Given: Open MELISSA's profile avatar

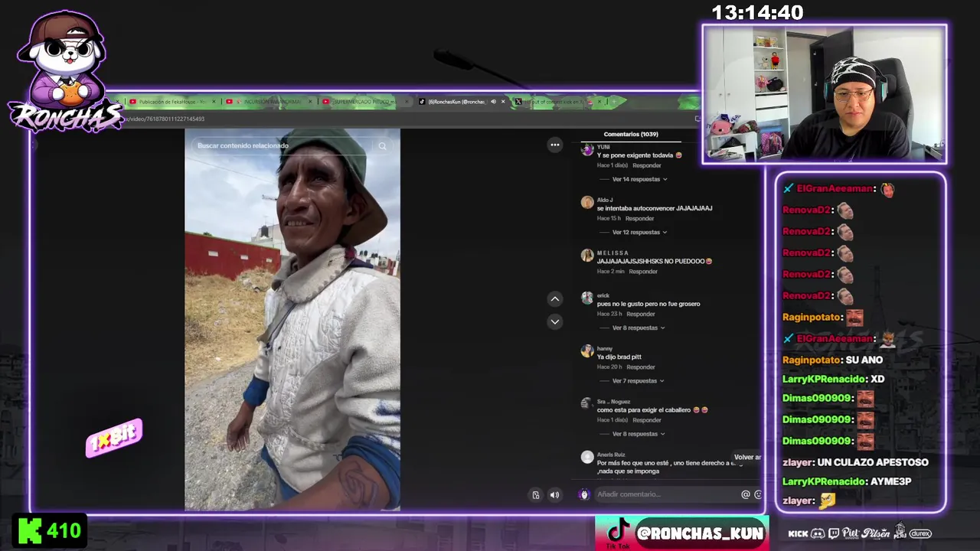Looking at the screenshot, I should pyautogui.click(x=587, y=256).
